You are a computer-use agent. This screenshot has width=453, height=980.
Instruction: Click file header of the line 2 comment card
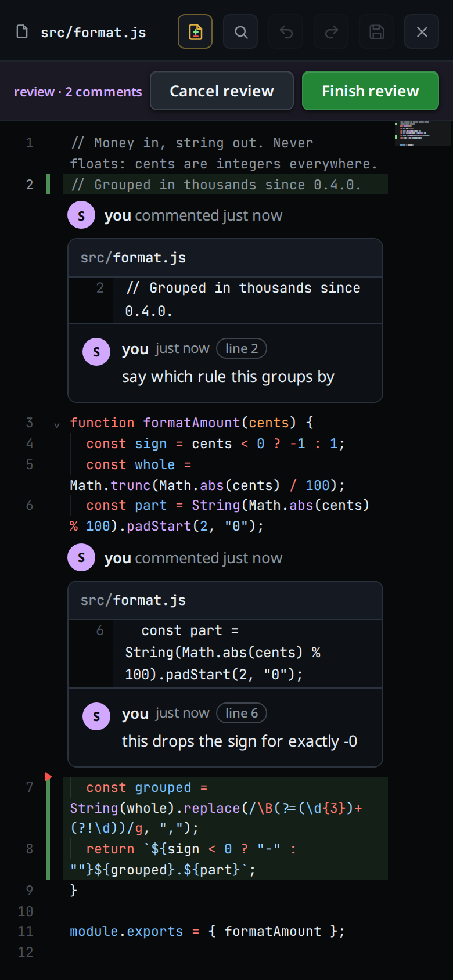click(225, 258)
